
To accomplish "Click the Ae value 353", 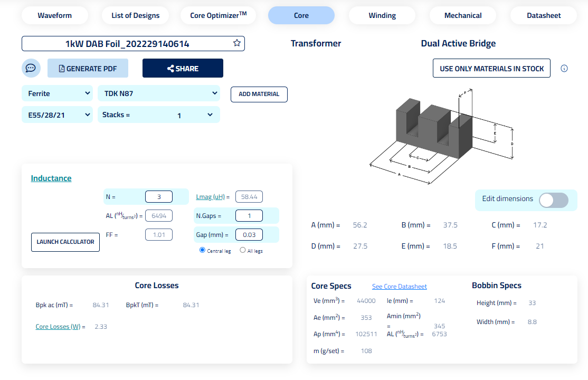I will (366, 318).
